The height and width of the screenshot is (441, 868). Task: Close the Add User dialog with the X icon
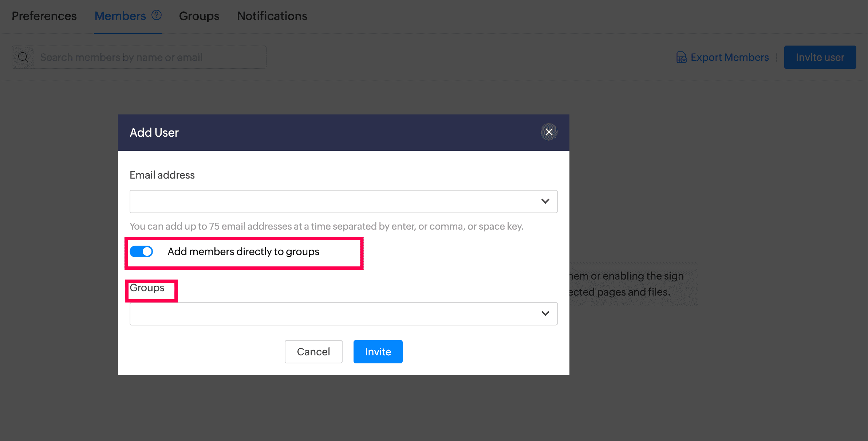point(549,132)
